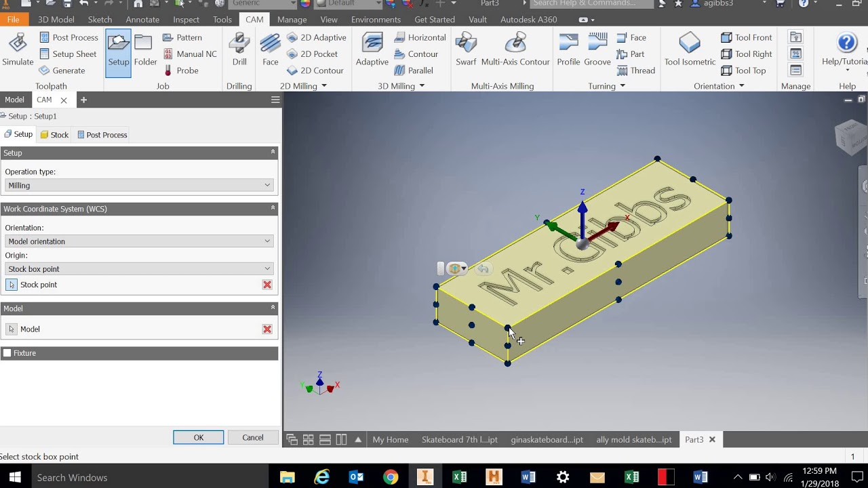The width and height of the screenshot is (868, 488).
Task: Run Post Process from ribbon
Action: click(68, 37)
